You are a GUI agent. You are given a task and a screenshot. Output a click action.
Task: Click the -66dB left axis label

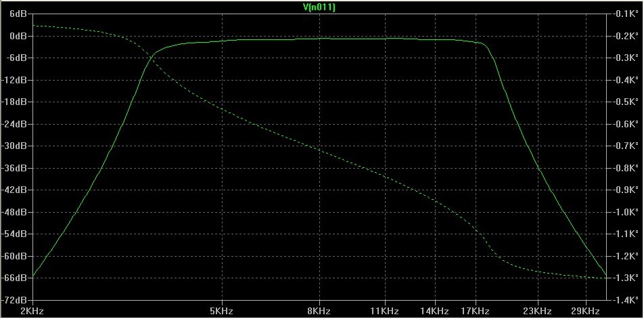coord(16,278)
